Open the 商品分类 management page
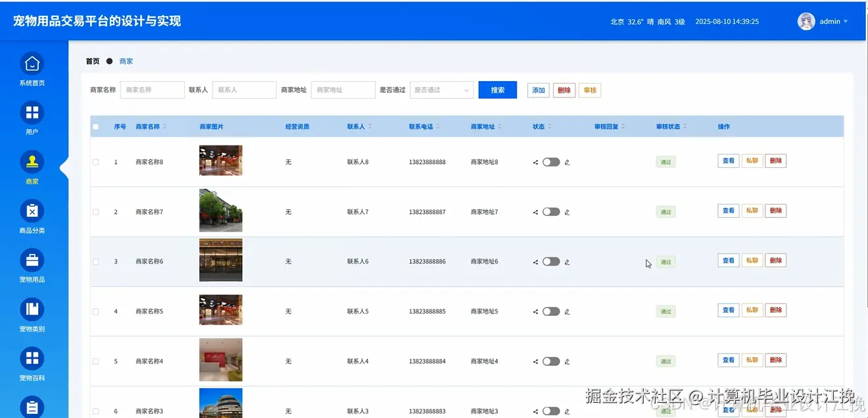The width and height of the screenshot is (868, 418). click(32, 217)
